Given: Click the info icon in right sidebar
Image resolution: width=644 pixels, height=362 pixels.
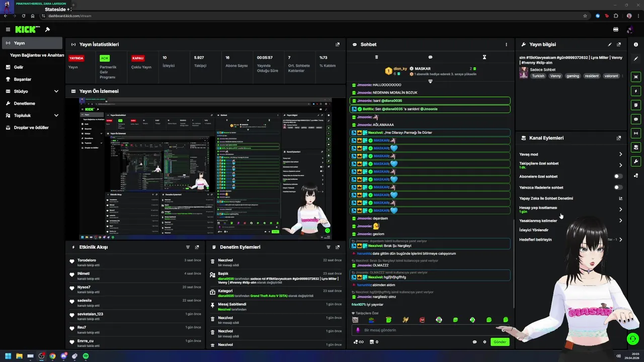Looking at the screenshot, I should coord(636,45).
